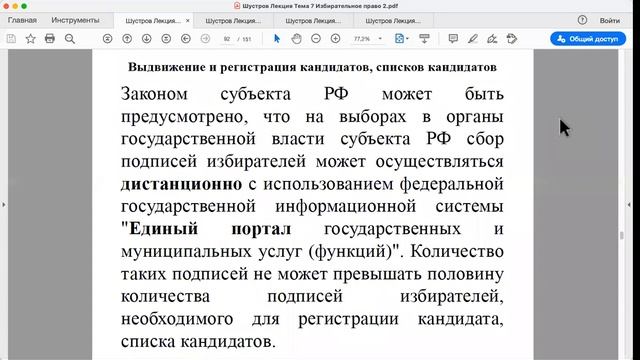The height and width of the screenshot is (360, 640).
Task: Expand the left navigation pane arrow
Action: coord(4,204)
